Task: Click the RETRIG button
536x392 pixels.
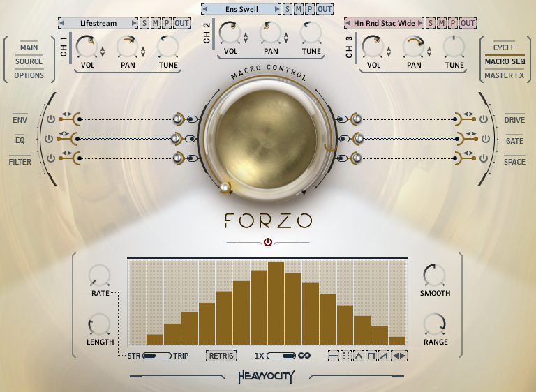Action: point(221,356)
